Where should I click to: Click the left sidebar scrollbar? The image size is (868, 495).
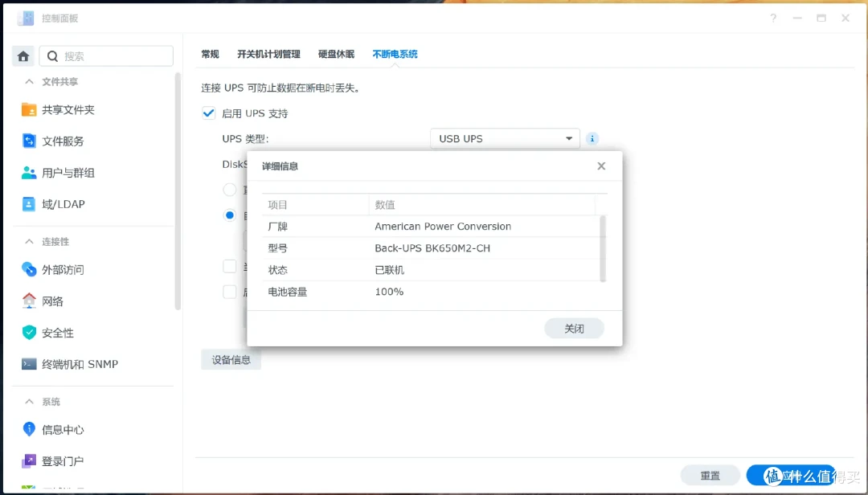(x=178, y=191)
